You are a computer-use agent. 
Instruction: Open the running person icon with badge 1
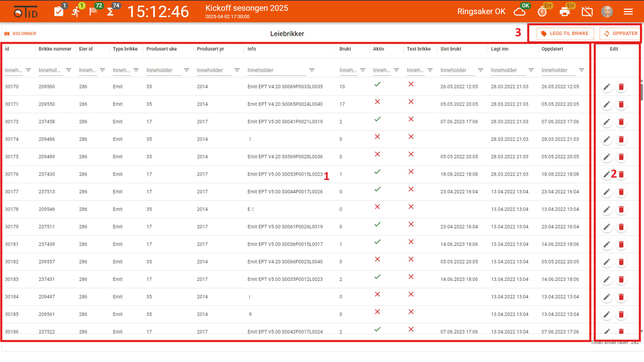(76, 11)
